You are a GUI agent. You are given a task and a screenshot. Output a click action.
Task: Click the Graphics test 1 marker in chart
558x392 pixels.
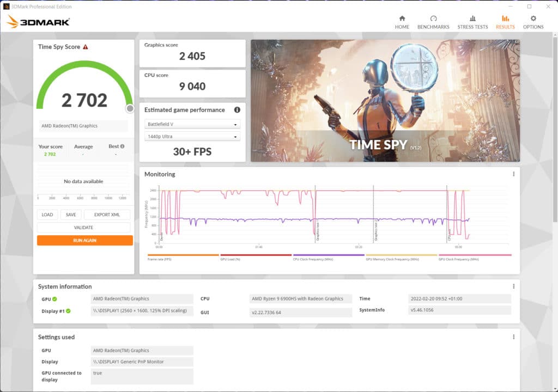point(318,230)
